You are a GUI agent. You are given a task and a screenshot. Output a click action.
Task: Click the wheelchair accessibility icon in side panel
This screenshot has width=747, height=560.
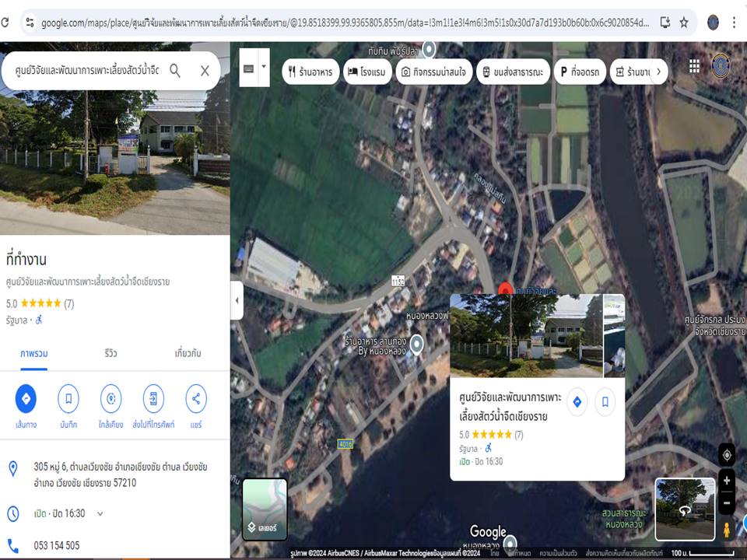coord(39,320)
